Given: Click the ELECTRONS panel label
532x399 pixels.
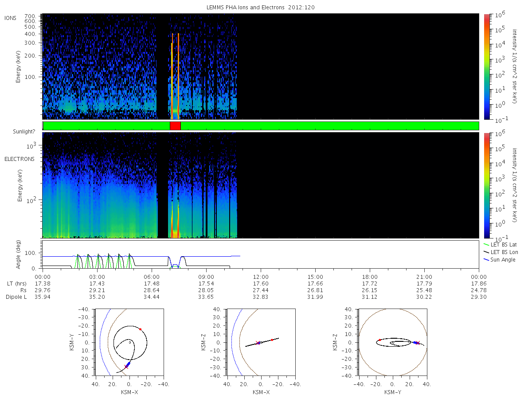Looking at the screenshot, I should click(19, 159).
